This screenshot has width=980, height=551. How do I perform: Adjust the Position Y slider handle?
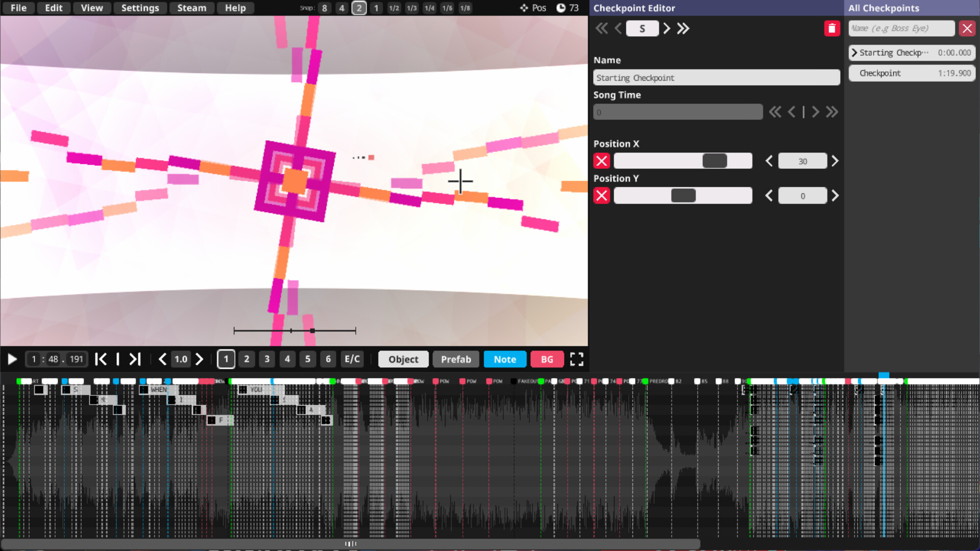pos(683,196)
